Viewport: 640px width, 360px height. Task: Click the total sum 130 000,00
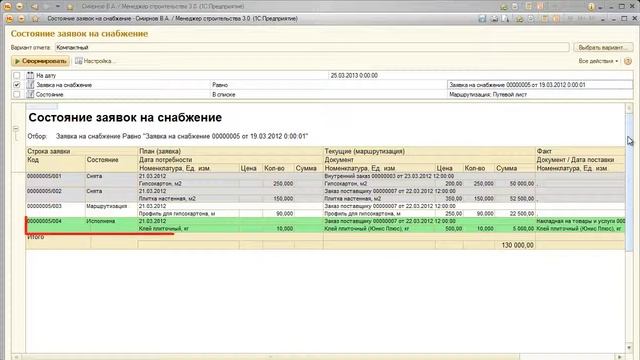pyautogui.click(x=517, y=245)
